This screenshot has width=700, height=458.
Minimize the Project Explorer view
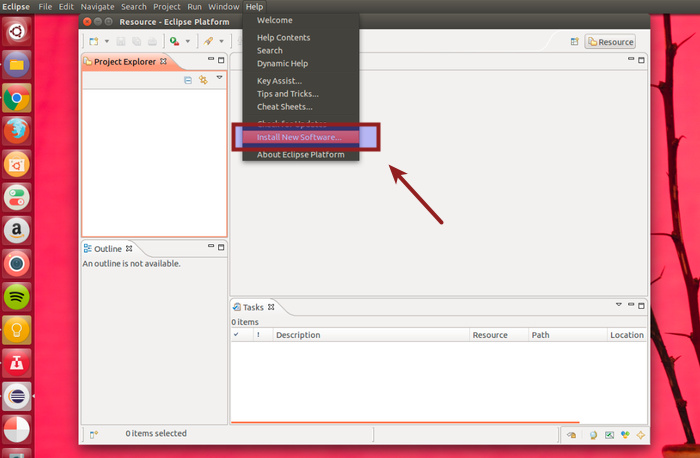click(x=211, y=59)
